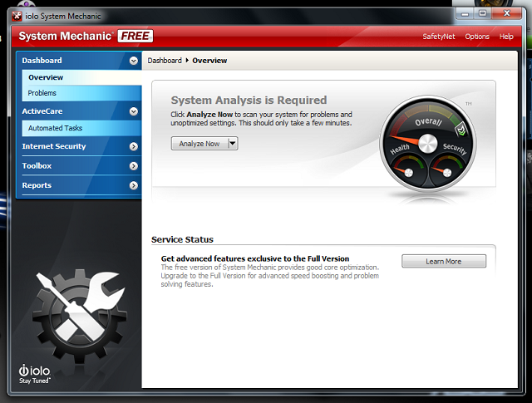Click the Learn More button
Image resolution: width=532 pixels, height=403 pixels.
pos(443,261)
